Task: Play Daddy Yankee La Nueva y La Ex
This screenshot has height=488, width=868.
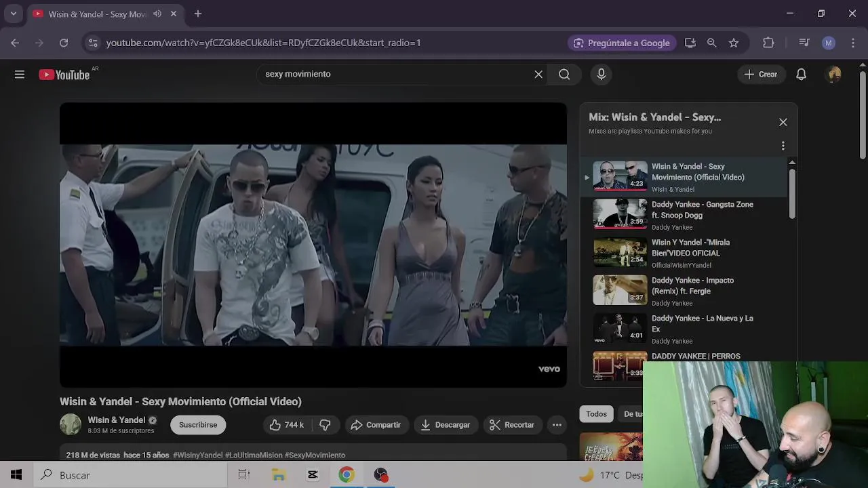Action: (x=685, y=328)
